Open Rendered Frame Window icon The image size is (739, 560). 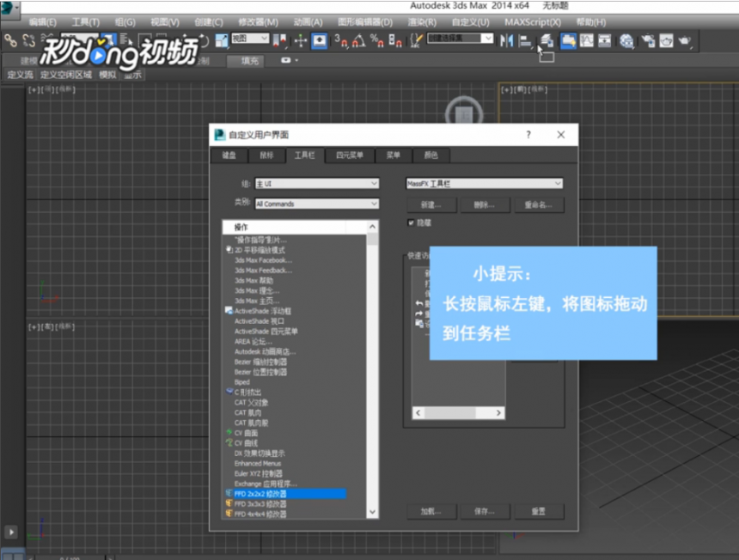pos(666,41)
